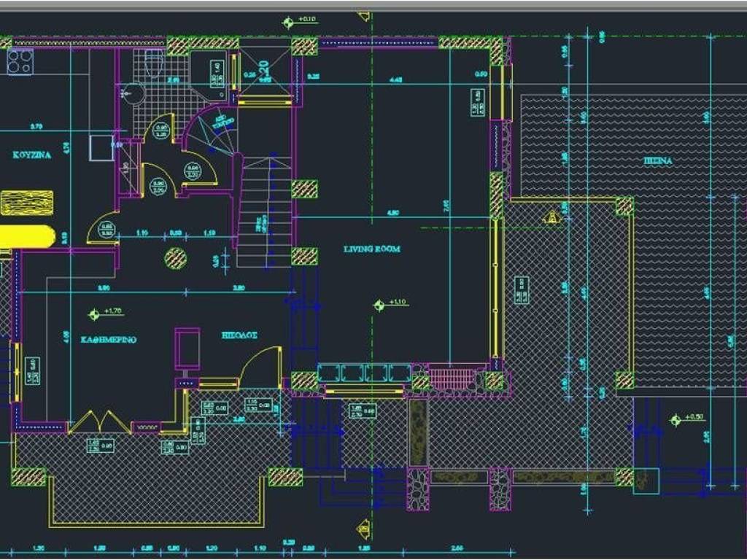This screenshot has width=747, height=560.
Task: Select the round hatched column symbol
Action: point(175,257)
